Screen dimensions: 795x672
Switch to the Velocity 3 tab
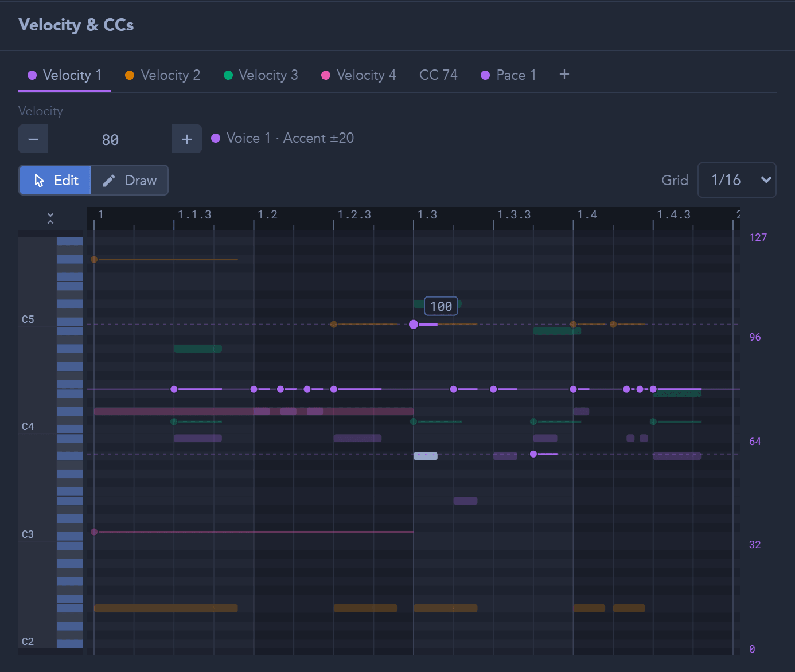(x=260, y=75)
